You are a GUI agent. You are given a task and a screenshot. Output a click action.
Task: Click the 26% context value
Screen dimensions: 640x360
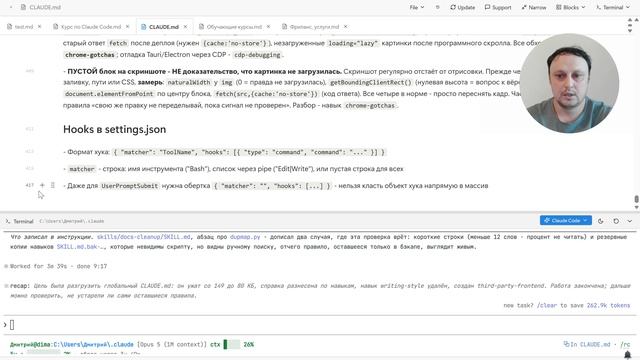[x=249, y=344]
